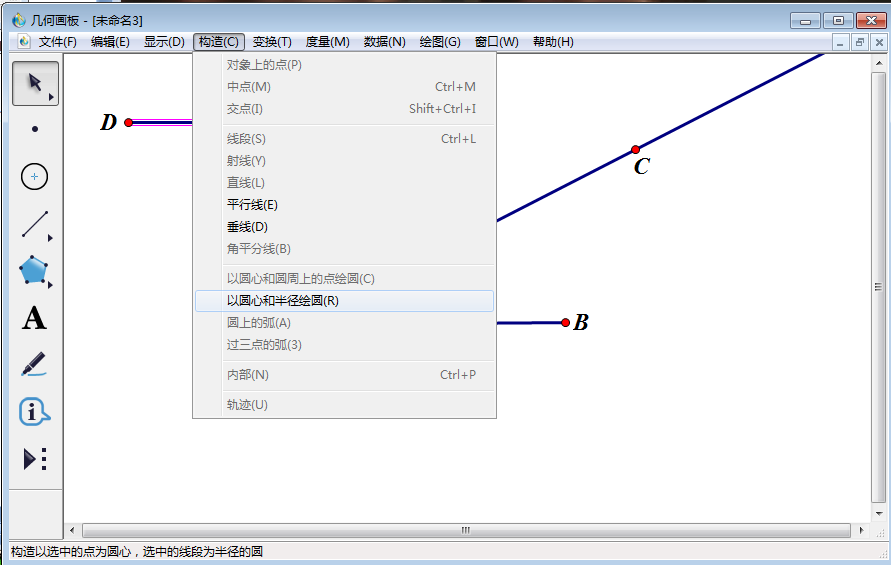891x565 pixels.
Task: Click the horizontal scrollbar thumb
Action: pyautogui.click(x=466, y=530)
